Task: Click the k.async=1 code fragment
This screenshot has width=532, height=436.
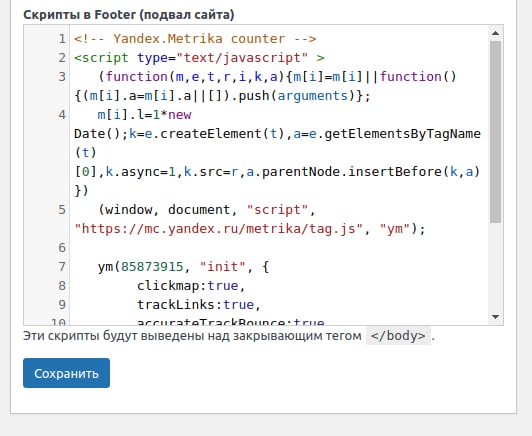Action: click(140, 172)
